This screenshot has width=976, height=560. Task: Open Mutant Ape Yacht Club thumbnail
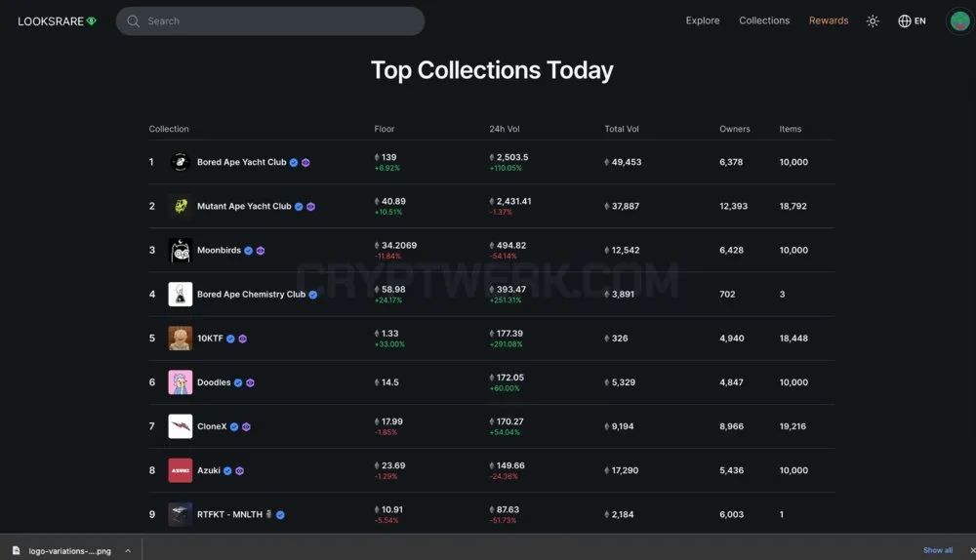point(180,206)
